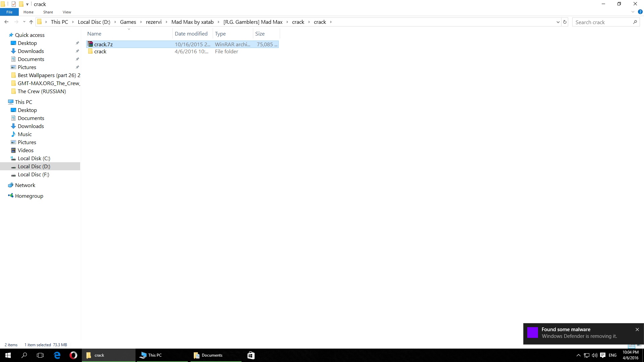This screenshot has width=644, height=362.
Task: Open the Home ribbon tab
Action: point(29,12)
